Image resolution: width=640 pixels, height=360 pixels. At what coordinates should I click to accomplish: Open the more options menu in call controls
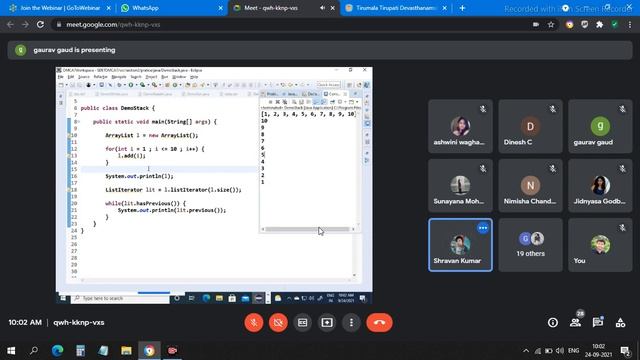coord(351,322)
